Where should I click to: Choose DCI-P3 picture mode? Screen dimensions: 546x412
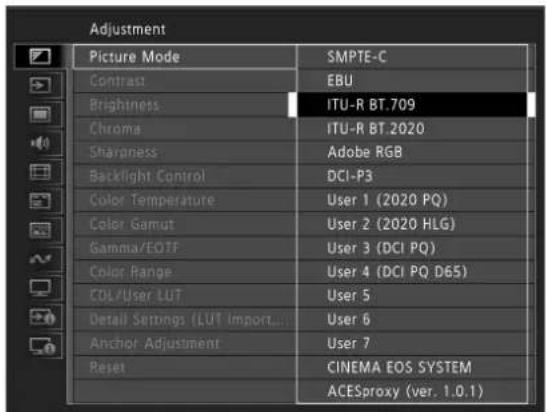click(413, 176)
